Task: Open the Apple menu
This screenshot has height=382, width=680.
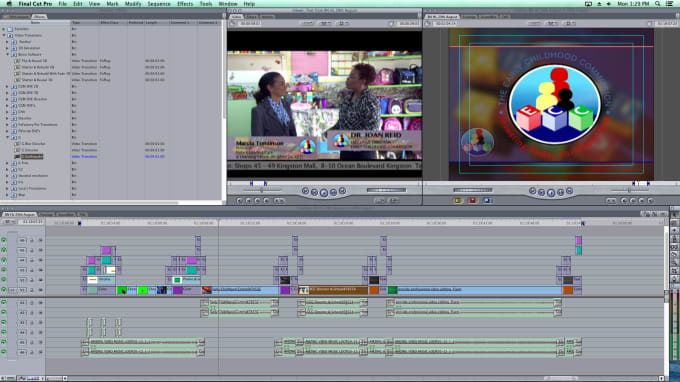Action: pos(9,4)
